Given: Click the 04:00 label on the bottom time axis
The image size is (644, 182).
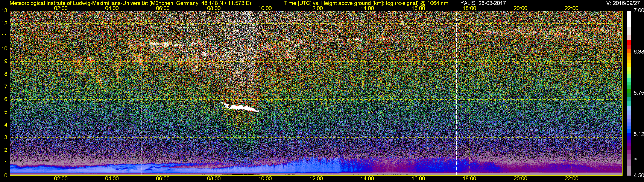Looking at the screenshot, I should [x=112, y=179].
